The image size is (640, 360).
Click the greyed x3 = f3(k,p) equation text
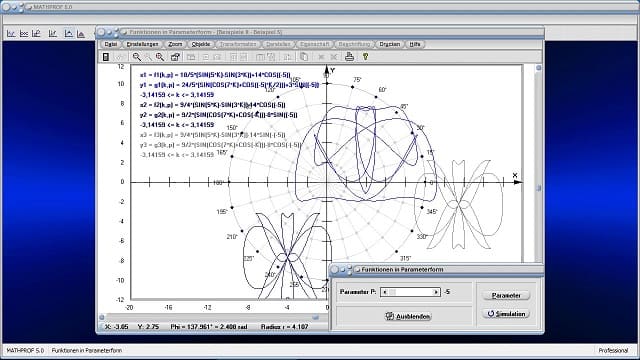[x=213, y=135]
